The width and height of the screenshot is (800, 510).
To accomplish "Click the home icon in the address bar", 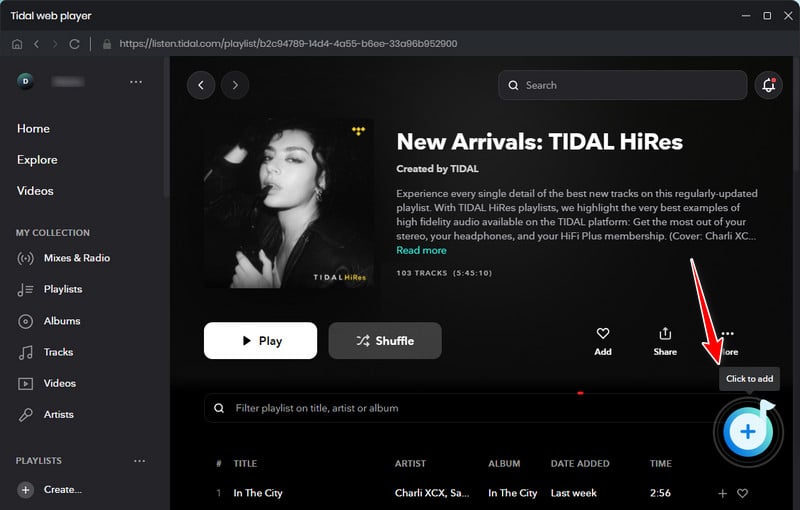I will (x=17, y=44).
